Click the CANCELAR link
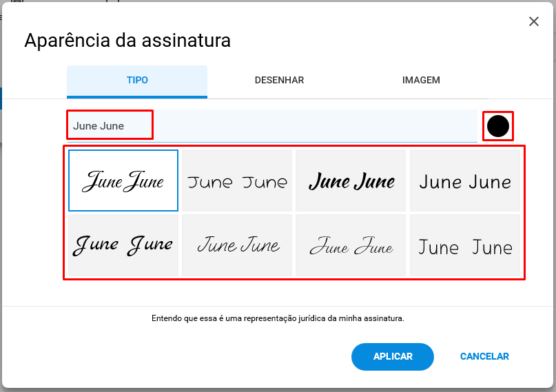Viewport: 556px width, 392px height. [x=484, y=357]
